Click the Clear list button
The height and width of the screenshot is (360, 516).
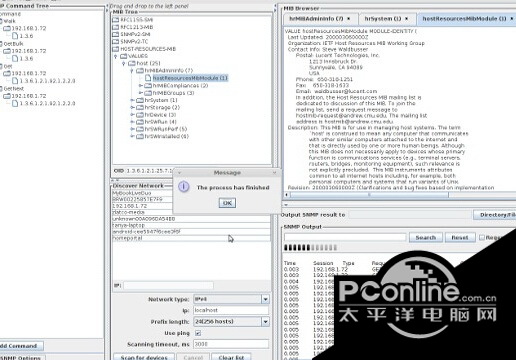coord(231,357)
